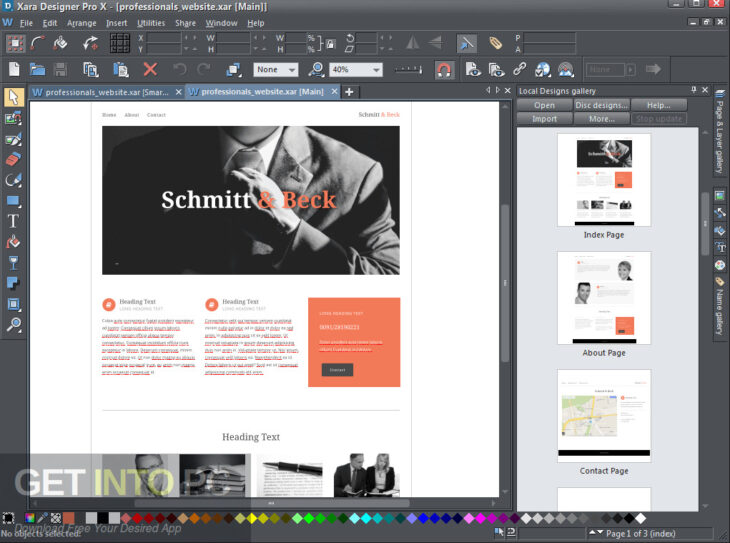The image size is (730, 543).
Task: Open the Edit menu
Action: click(x=50, y=23)
